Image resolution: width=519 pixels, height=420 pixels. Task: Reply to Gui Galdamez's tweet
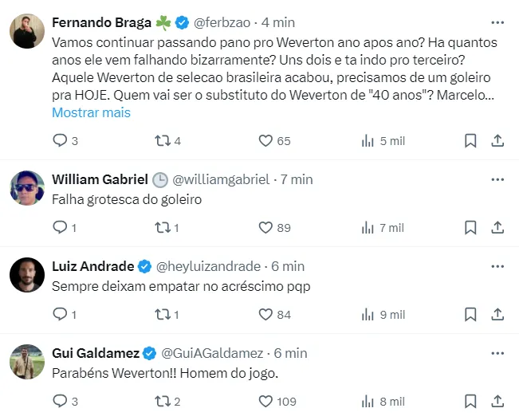[60, 402]
